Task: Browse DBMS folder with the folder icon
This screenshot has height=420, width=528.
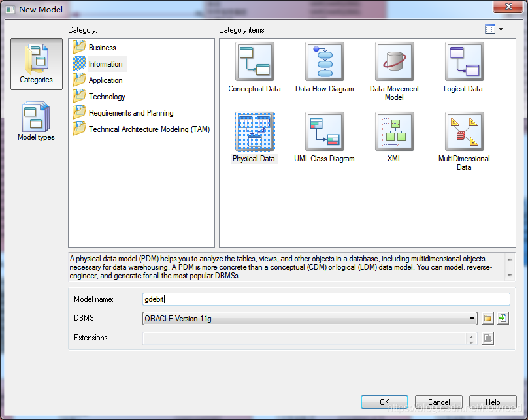Action: click(x=487, y=318)
